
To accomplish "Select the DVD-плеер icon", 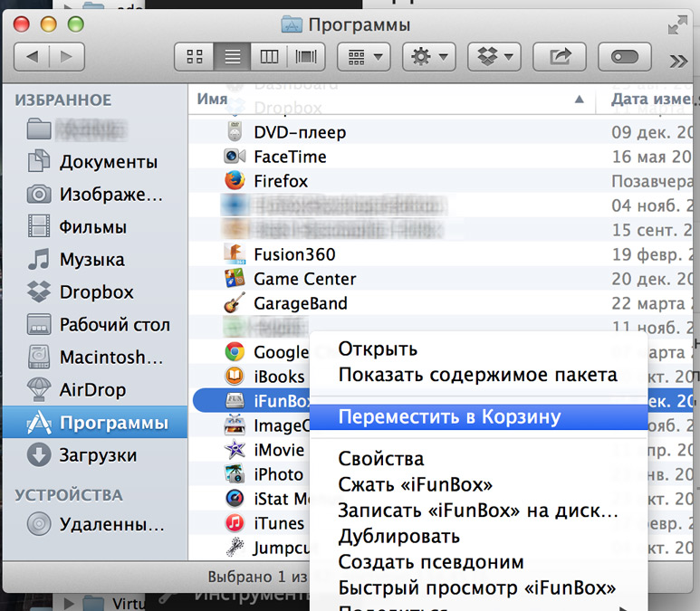I will pyautogui.click(x=235, y=132).
